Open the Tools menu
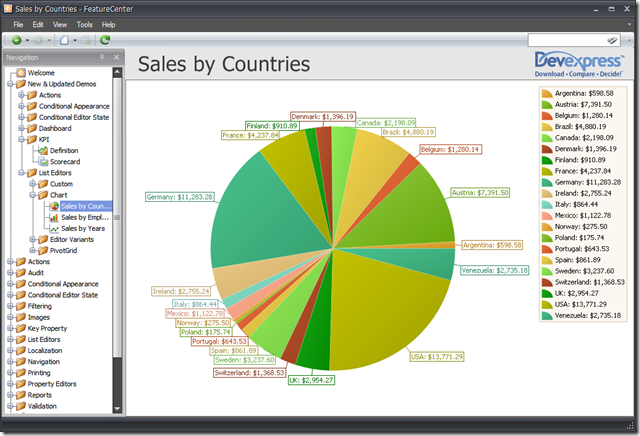The width and height of the screenshot is (640, 436). 84,24
